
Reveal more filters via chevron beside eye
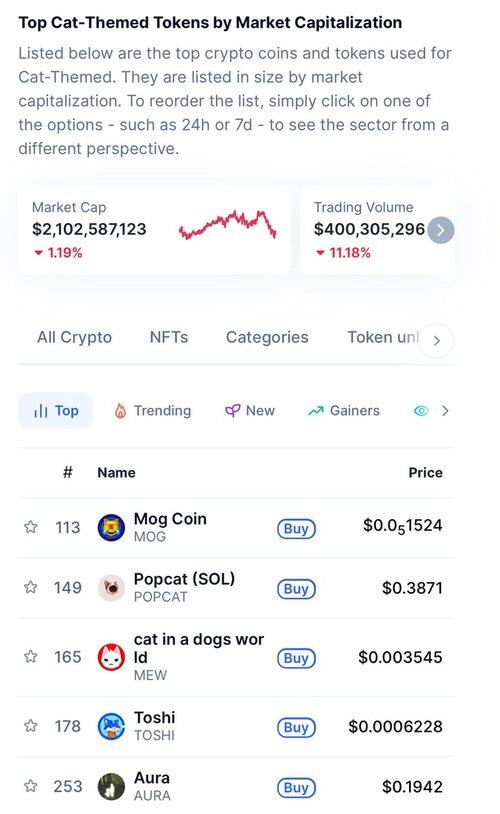(445, 411)
